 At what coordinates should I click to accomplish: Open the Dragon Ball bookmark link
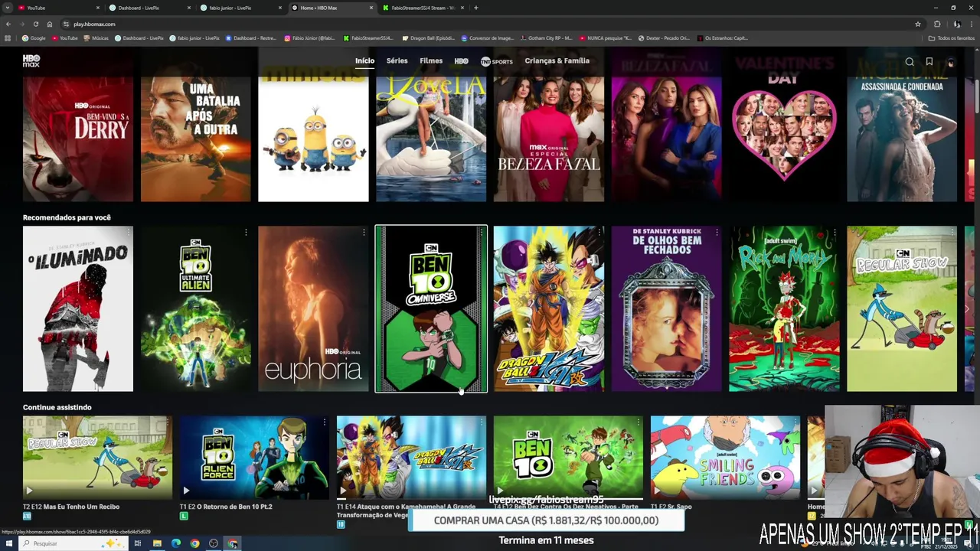point(429,37)
